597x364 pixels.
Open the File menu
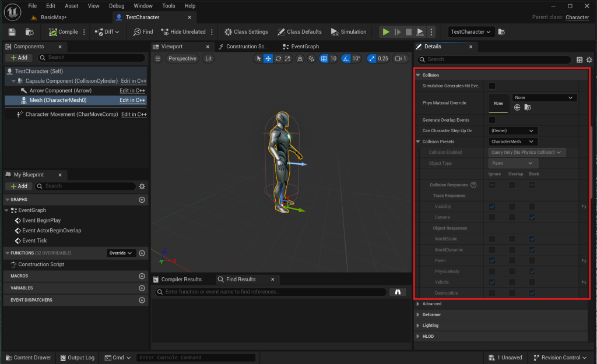click(x=33, y=6)
